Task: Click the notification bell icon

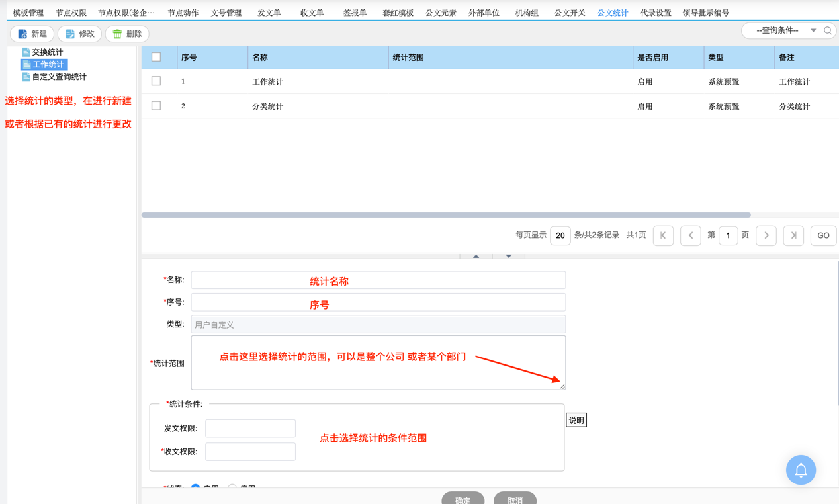Action: point(801,470)
